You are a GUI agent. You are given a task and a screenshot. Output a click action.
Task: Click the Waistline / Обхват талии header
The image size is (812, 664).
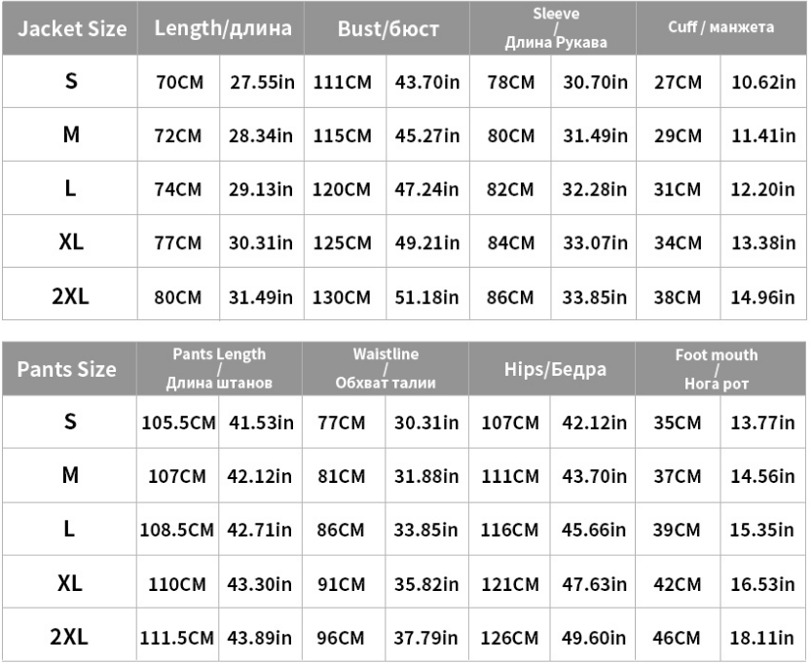pyautogui.click(x=386, y=369)
